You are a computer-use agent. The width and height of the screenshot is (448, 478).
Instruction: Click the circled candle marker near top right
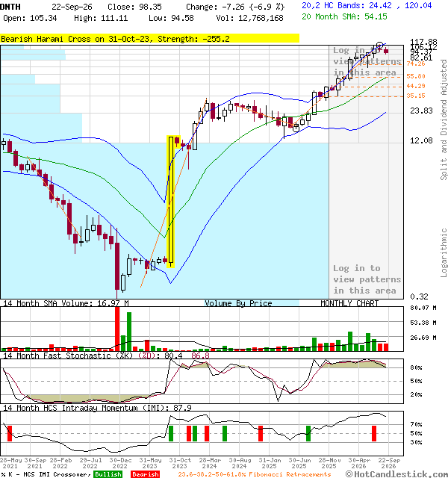click(x=379, y=46)
